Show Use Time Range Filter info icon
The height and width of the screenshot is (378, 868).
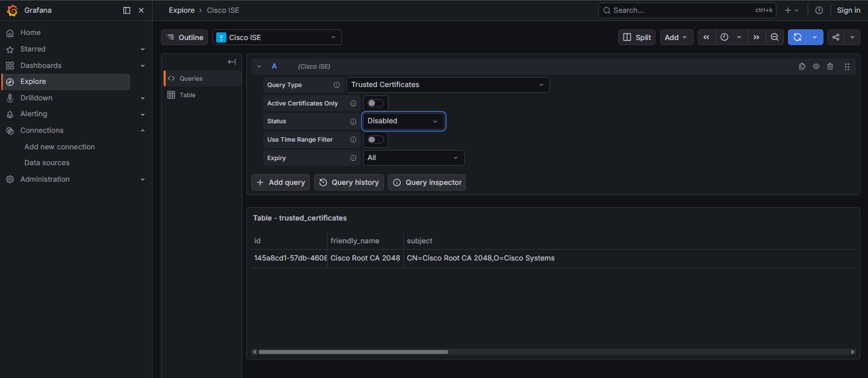[353, 140]
